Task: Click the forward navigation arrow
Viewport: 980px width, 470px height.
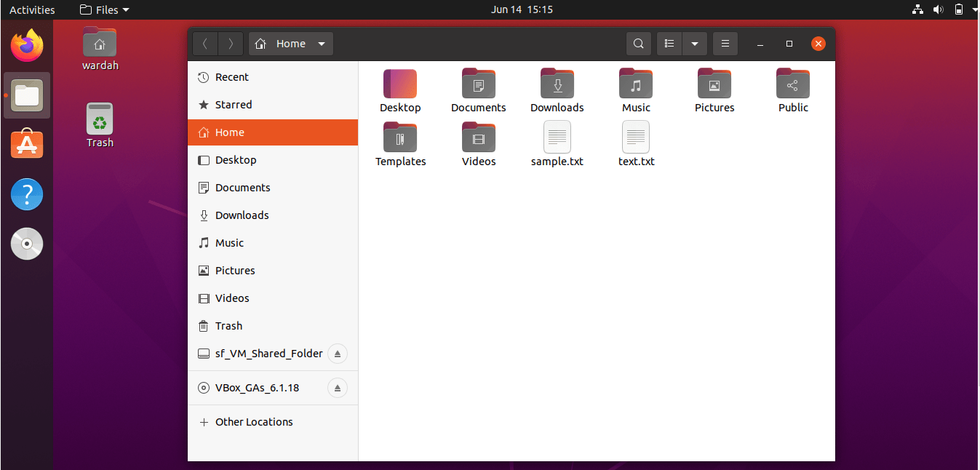Action: click(x=231, y=44)
